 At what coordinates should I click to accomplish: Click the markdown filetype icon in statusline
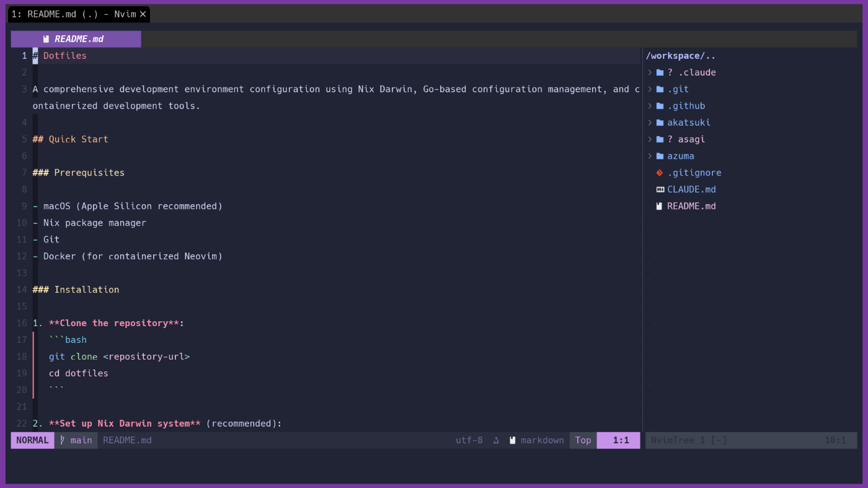(513, 440)
